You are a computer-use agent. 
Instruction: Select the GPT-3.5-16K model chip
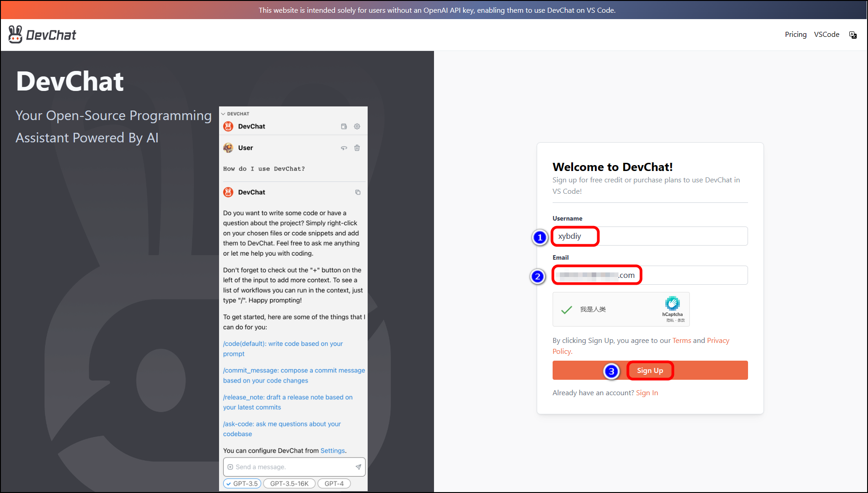(x=289, y=484)
